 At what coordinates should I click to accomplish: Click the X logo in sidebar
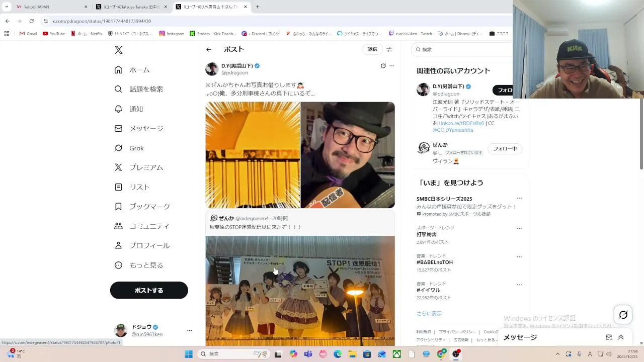(x=119, y=50)
